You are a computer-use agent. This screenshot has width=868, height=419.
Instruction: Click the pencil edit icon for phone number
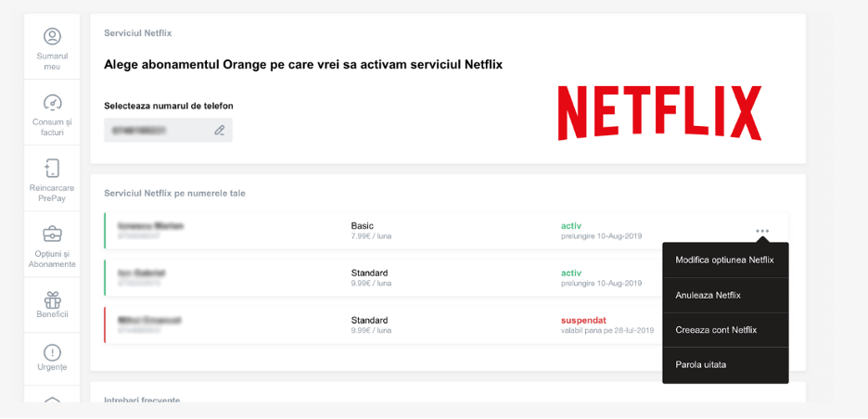pos(220,131)
